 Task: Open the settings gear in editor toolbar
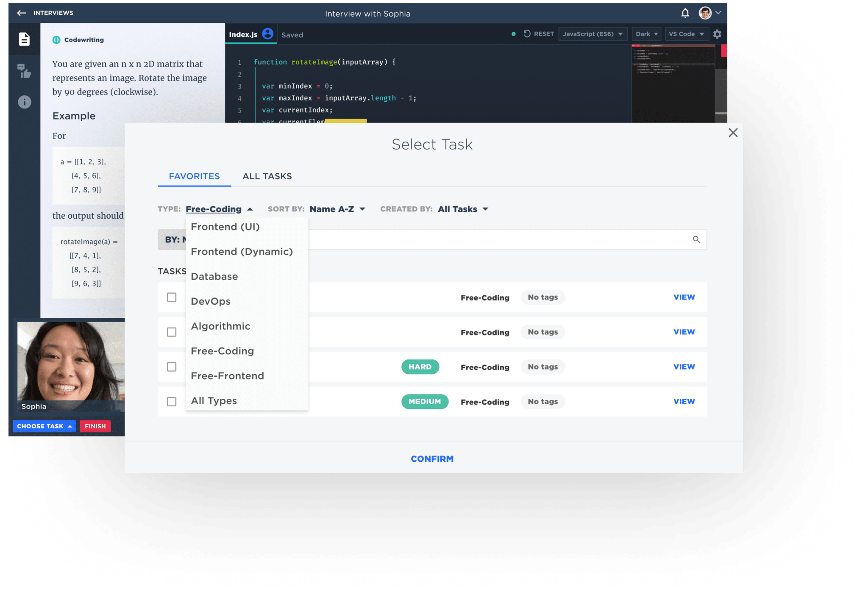pyautogui.click(x=717, y=34)
